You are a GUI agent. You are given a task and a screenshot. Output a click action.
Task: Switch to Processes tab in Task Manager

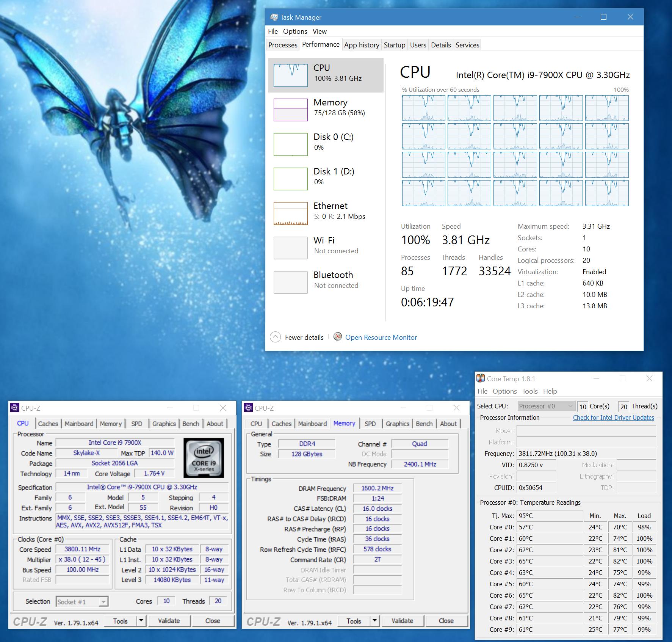pyautogui.click(x=283, y=45)
